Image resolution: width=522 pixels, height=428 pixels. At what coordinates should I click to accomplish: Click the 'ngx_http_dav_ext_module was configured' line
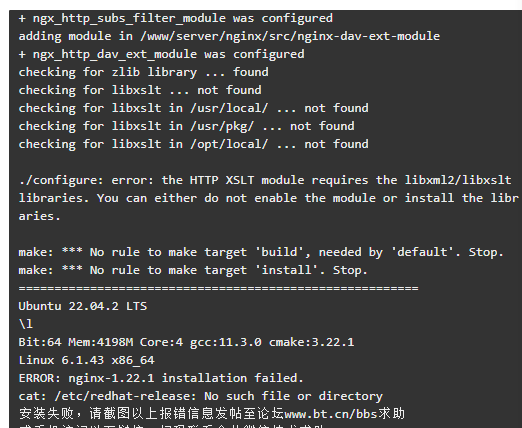coord(161,54)
